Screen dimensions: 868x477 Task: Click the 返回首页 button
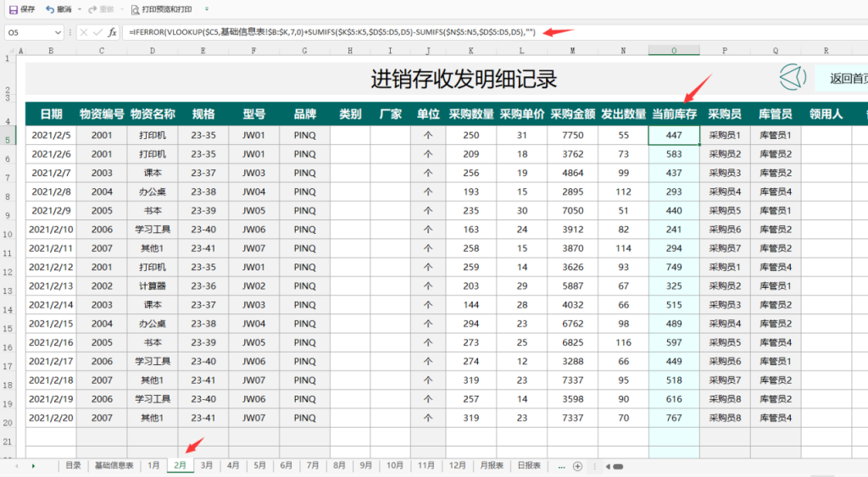[842, 79]
